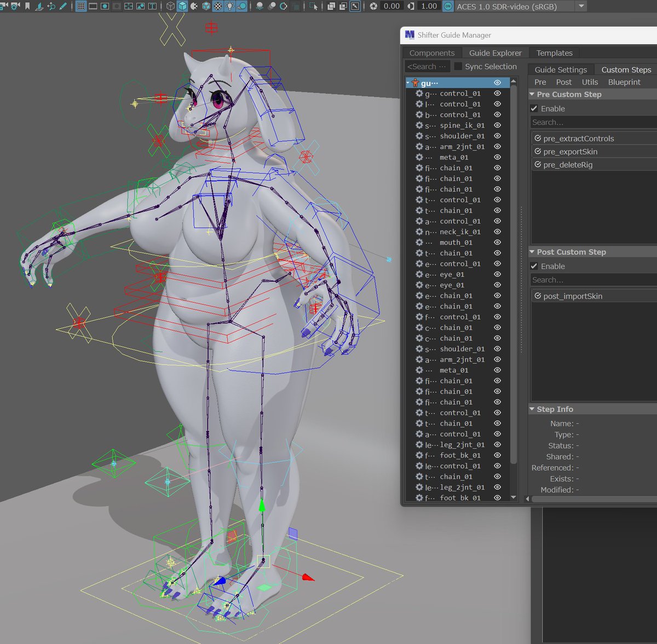Viewport: 657px width, 644px height.
Task: Toggle viewport shadows icon
Action: click(241, 6)
